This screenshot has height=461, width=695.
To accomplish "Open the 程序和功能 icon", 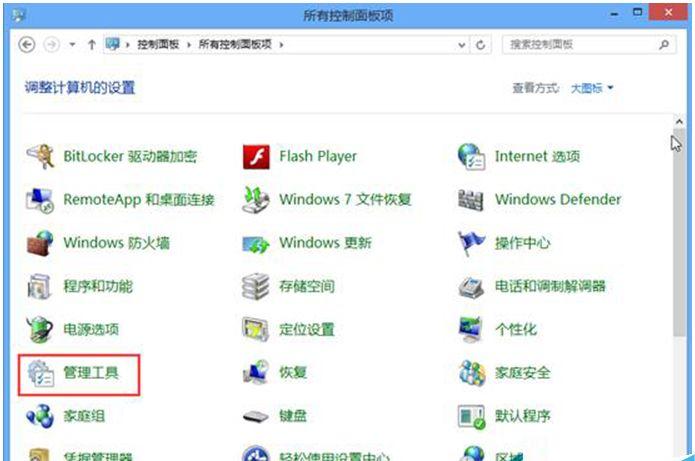I will [x=39, y=286].
